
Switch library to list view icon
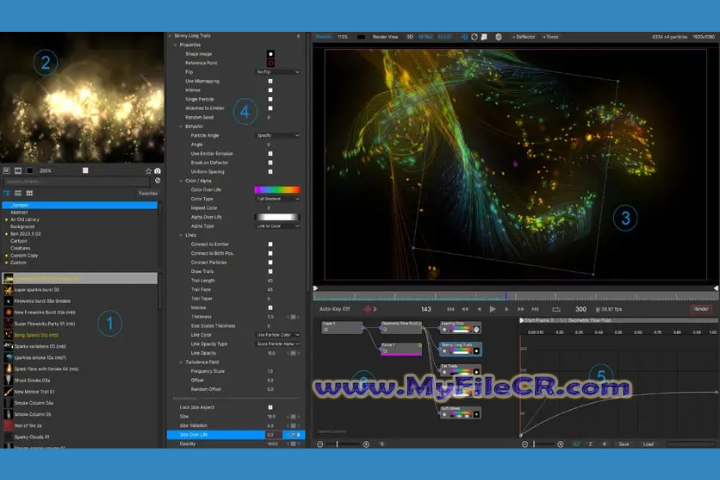point(18,193)
